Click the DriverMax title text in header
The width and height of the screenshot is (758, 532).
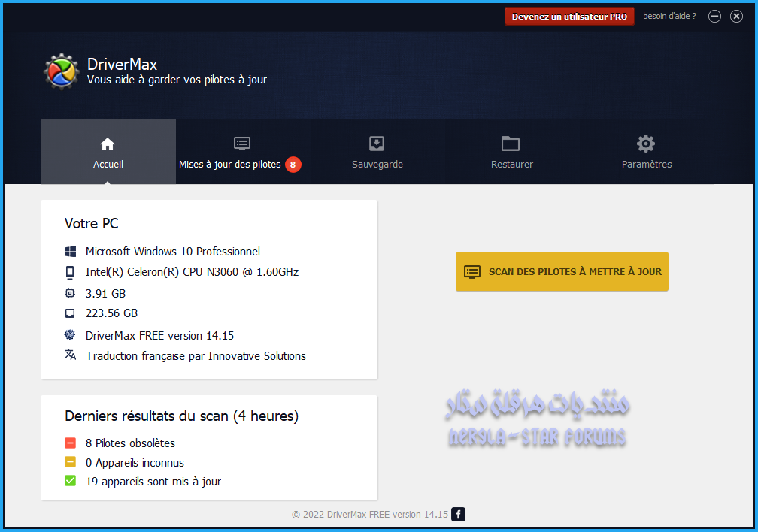(123, 65)
